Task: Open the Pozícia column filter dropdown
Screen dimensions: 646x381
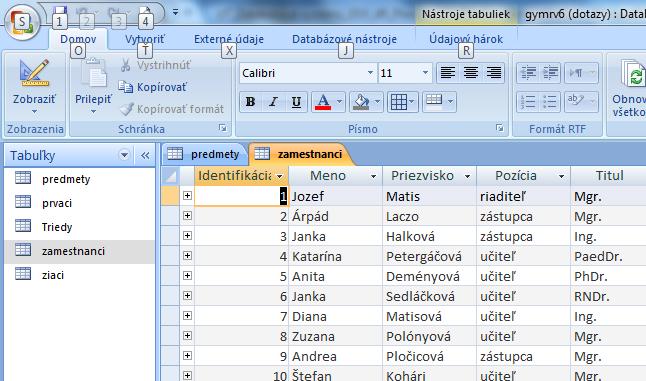Action: click(x=561, y=176)
